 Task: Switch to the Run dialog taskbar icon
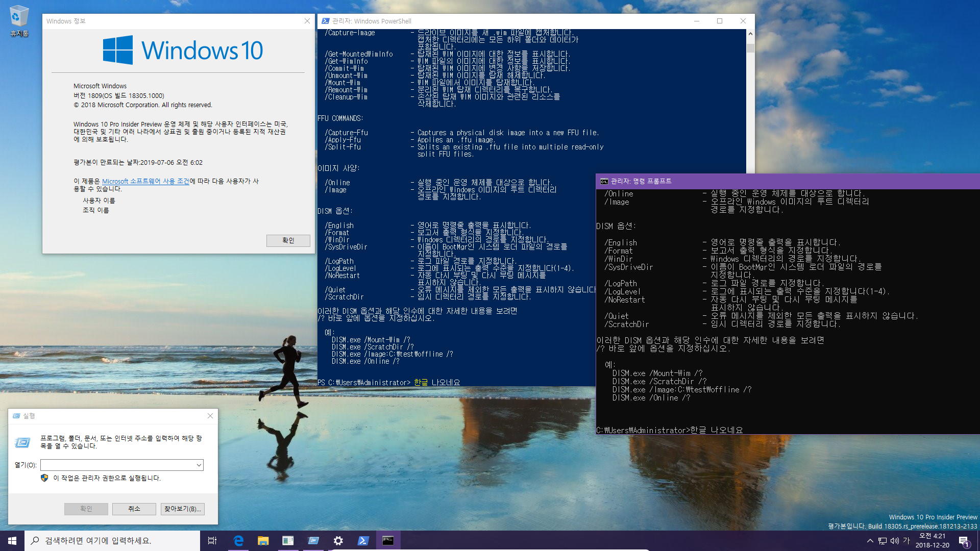coord(313,541)
